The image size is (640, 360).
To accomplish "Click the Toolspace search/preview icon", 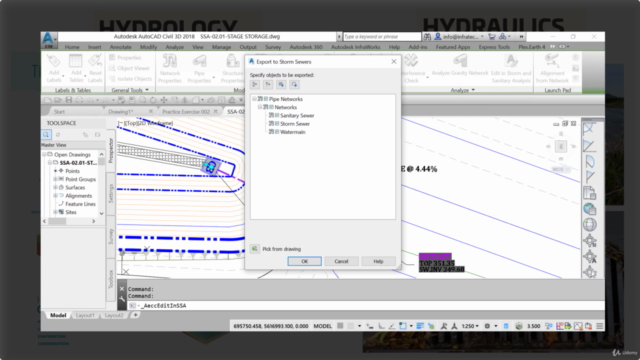I will pos(46,134).
